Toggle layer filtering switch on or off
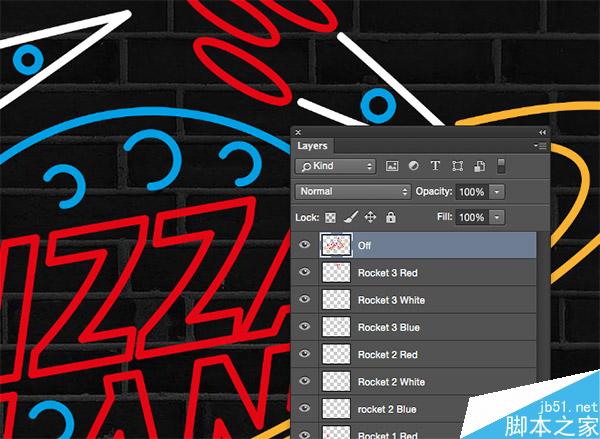The image size is (600, 439). [501, 166]
